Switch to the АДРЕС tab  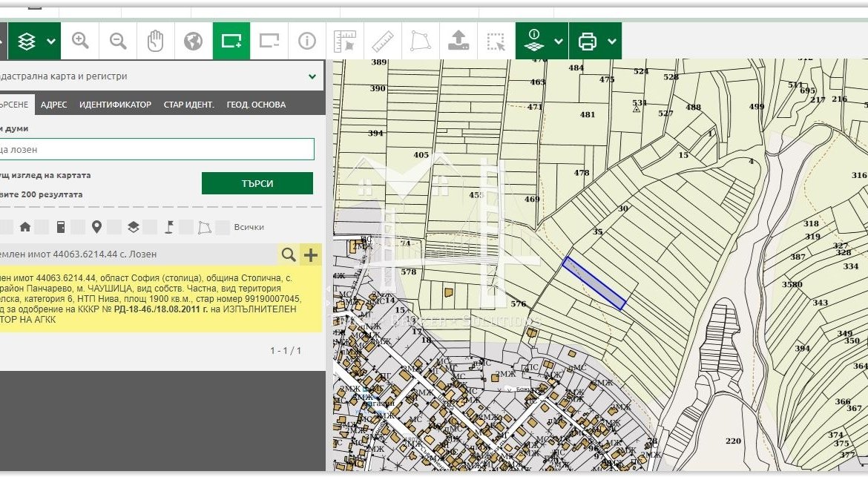[x=54, y=105]
